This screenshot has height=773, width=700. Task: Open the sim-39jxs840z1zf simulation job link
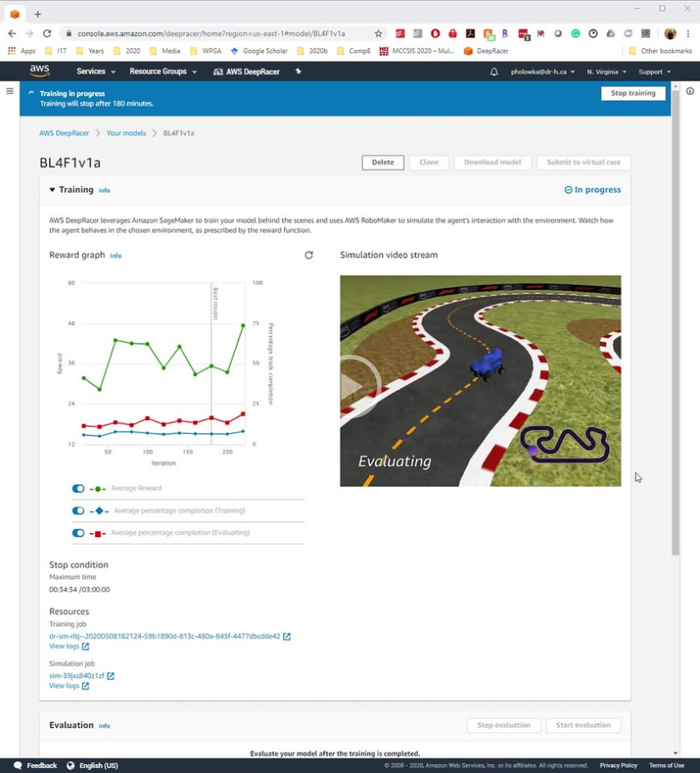click(77, 676)
